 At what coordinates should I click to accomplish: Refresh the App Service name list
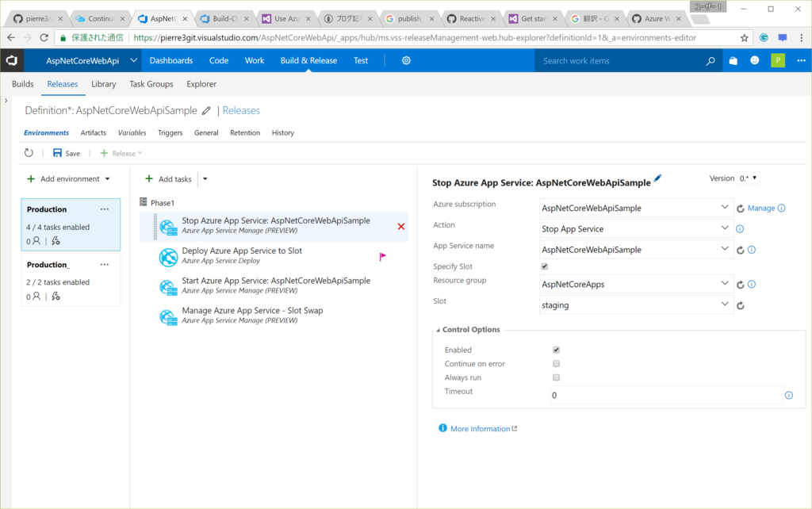point(741,250)
